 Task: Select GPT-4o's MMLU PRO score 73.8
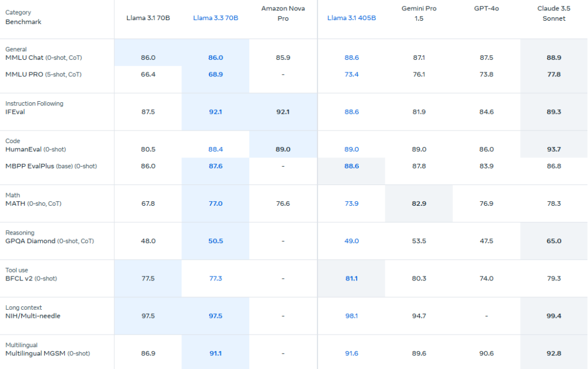click(486, 75)
